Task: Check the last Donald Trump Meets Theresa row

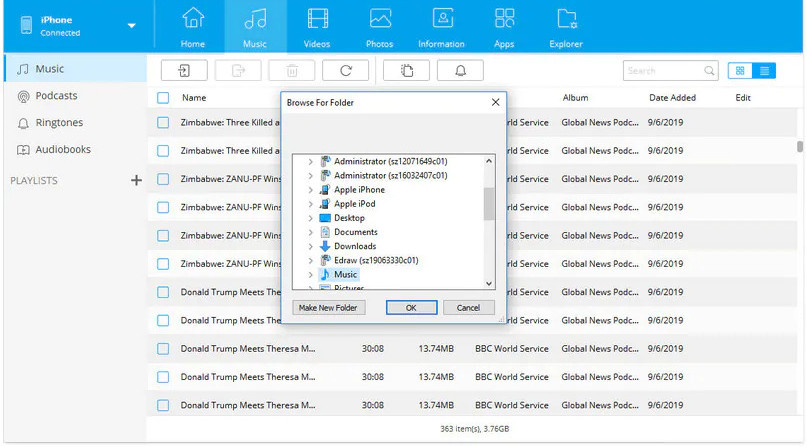Action: pyautogui.click(x=163, y=405)
